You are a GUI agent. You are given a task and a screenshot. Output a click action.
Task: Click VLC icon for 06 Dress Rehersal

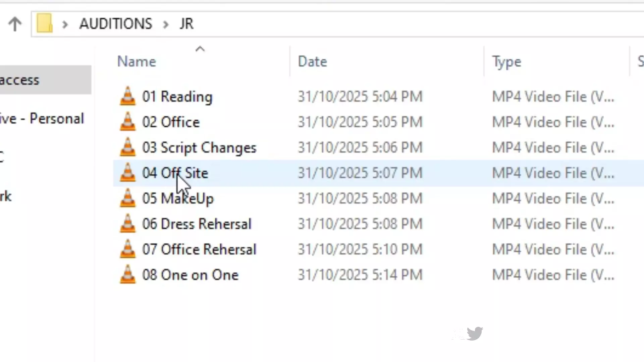tap(128, 224)
